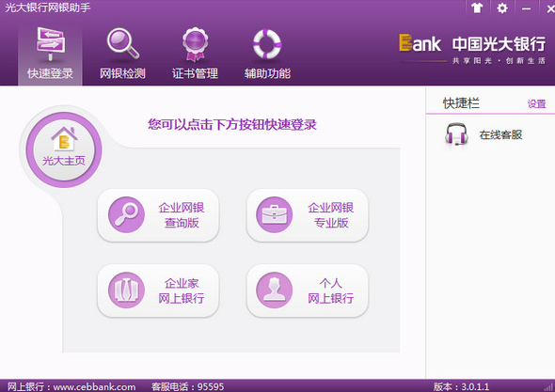
Task: Click the briefcase icon for 企业网银专业版
Action: [x=275, y=214]
